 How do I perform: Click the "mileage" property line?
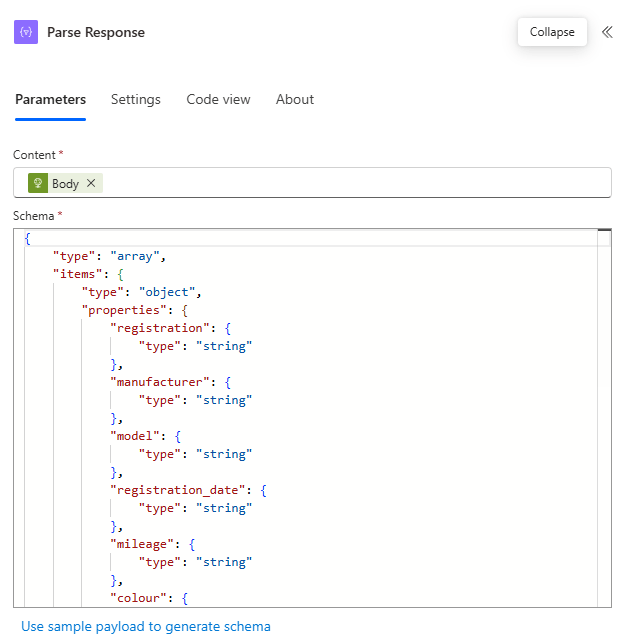click(x=143, y=544)
